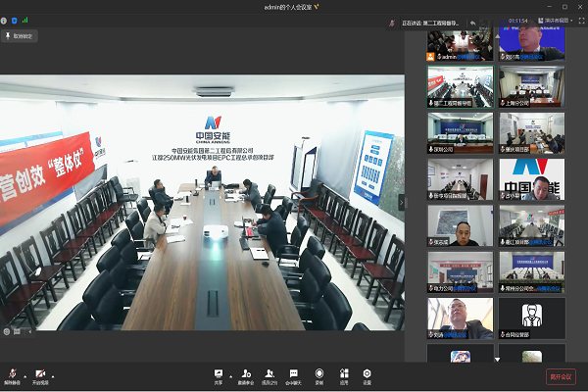Viewport: 588px width, 392px height.
Task: Click the orange host badge on admin thumbnail
Action: (x=430, y=57)
